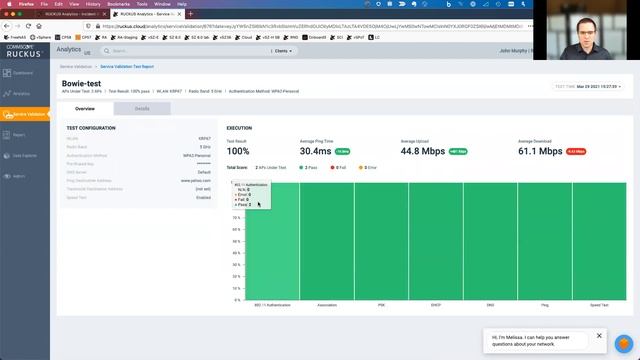Click the DNS chart bar

coord(490,241)
